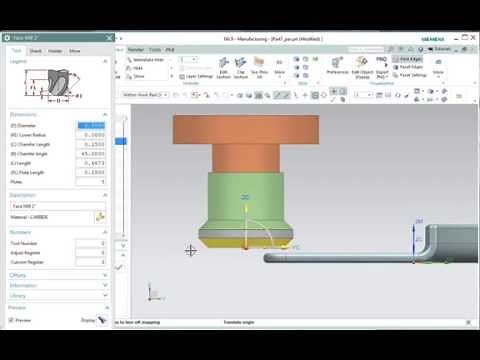Click the face mill tool model in viewport
Screen dimensions: 480x360
tap(246, 182)
